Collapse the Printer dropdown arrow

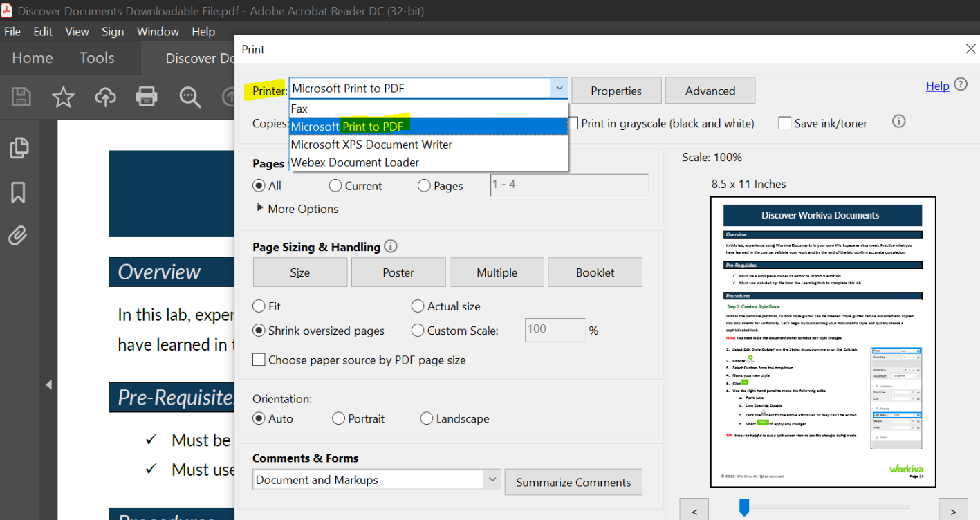pos(559,89)
